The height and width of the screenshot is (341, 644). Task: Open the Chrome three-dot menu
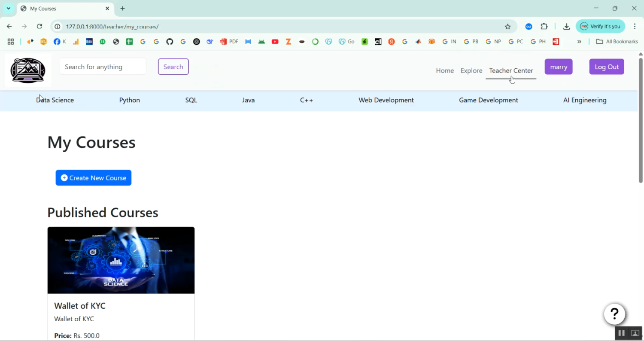pos(635,27)
